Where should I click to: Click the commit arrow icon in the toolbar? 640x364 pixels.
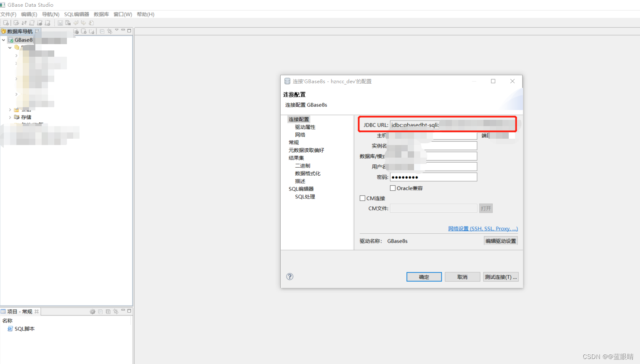point(76,23)
